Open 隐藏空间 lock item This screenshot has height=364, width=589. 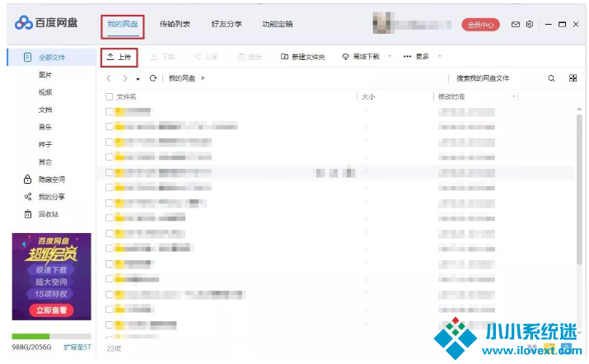pyautogui.click(x=44, y=180)
